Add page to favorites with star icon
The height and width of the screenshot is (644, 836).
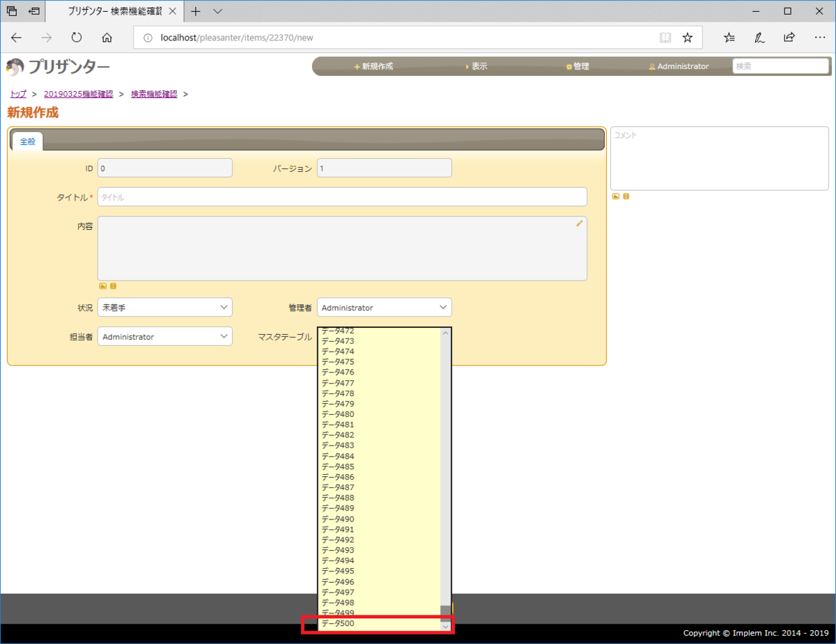point(688,38)
